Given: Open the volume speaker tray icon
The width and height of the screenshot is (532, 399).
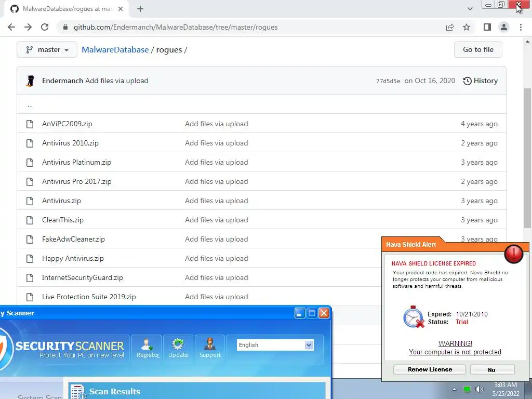Looking at the screenshot, I should click(479, 389).
